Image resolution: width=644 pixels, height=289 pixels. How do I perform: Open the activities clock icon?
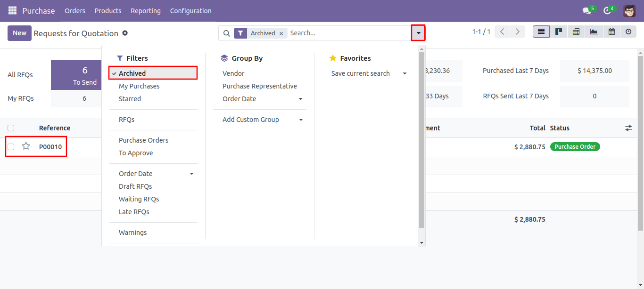(607, 10)
